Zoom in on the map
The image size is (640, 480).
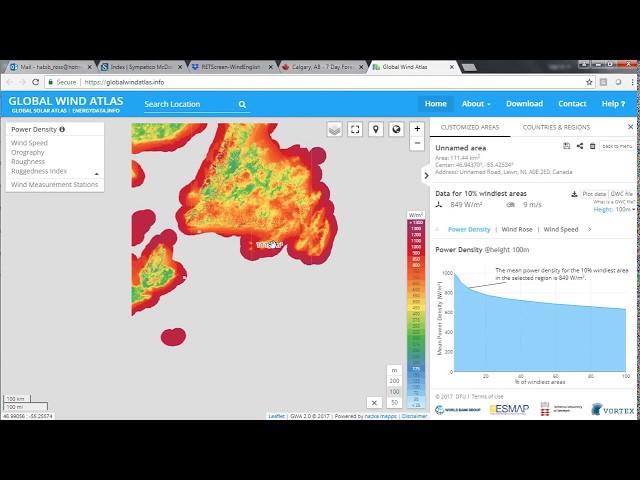417,129
